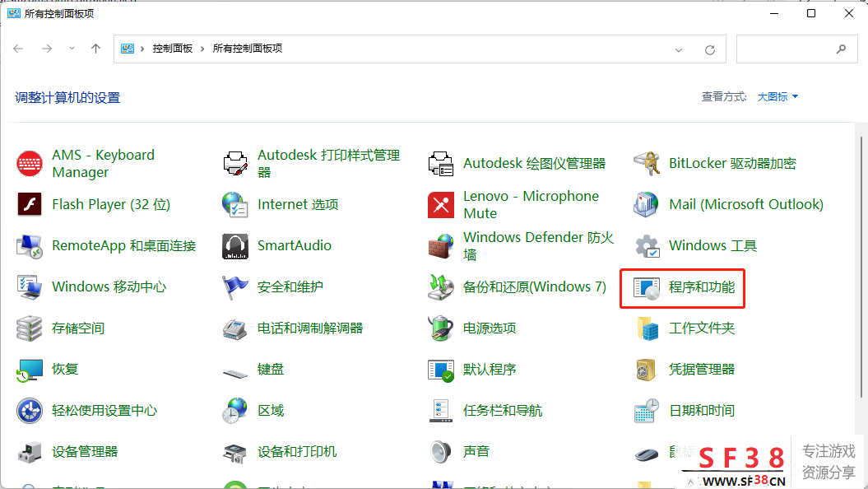Open 日期和时间 calendar icon
This screenshot has height=489, width=868.
point(646,411)
